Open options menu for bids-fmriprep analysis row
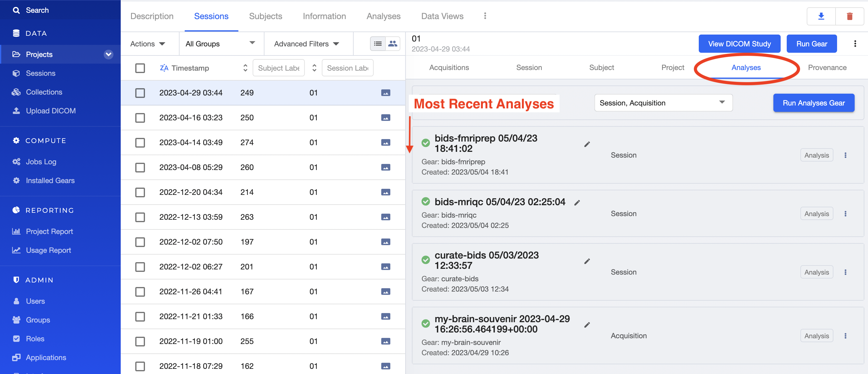This screenshot has height=374, width=868. pyautogui.click(x=845, y=155)
